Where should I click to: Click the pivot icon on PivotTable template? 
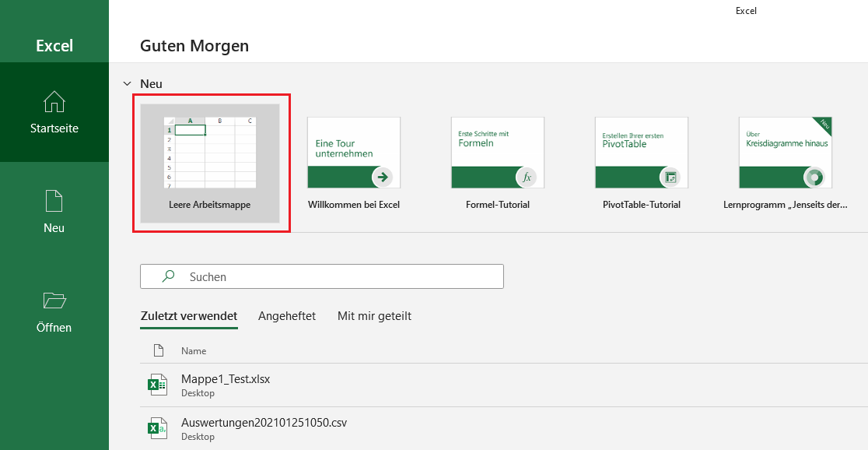[x=670, y=178]
